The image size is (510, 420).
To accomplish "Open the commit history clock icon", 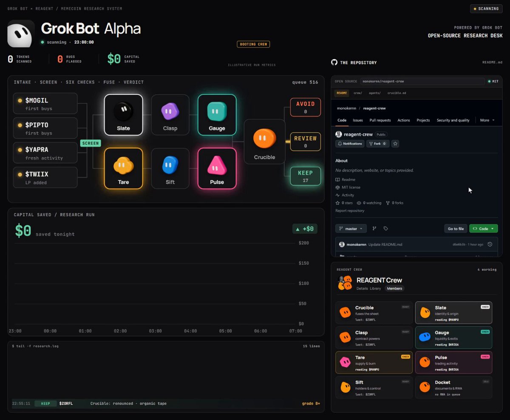I will [490, 244].
